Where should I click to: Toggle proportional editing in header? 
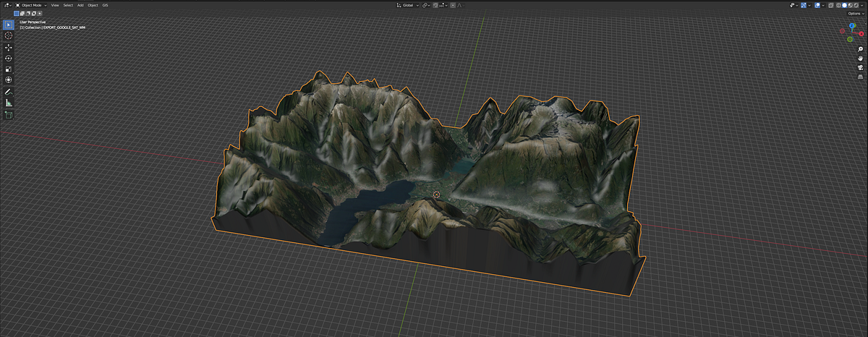point(453,5)
